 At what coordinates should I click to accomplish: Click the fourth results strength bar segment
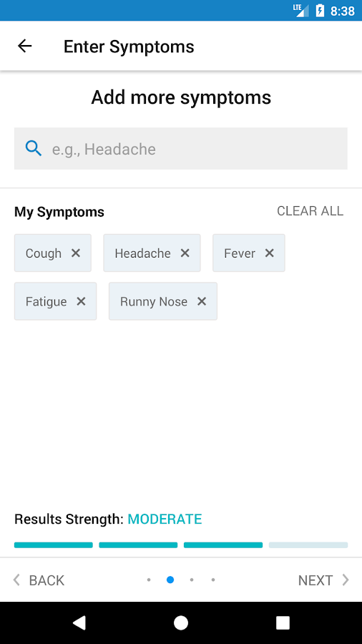(308, 545)
